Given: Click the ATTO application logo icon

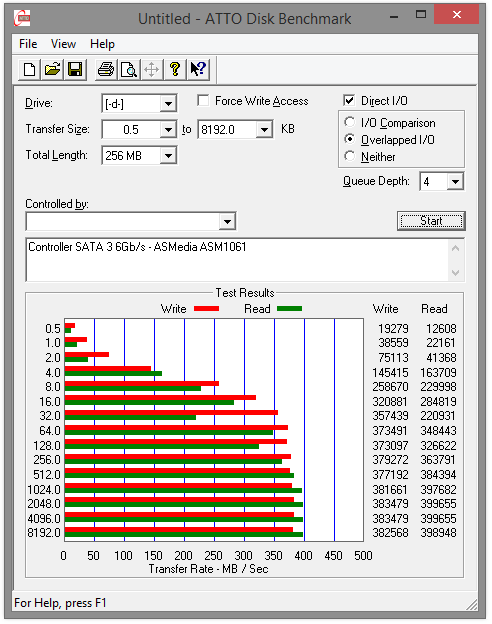Looking at the screenshot, I should [22, 18].
